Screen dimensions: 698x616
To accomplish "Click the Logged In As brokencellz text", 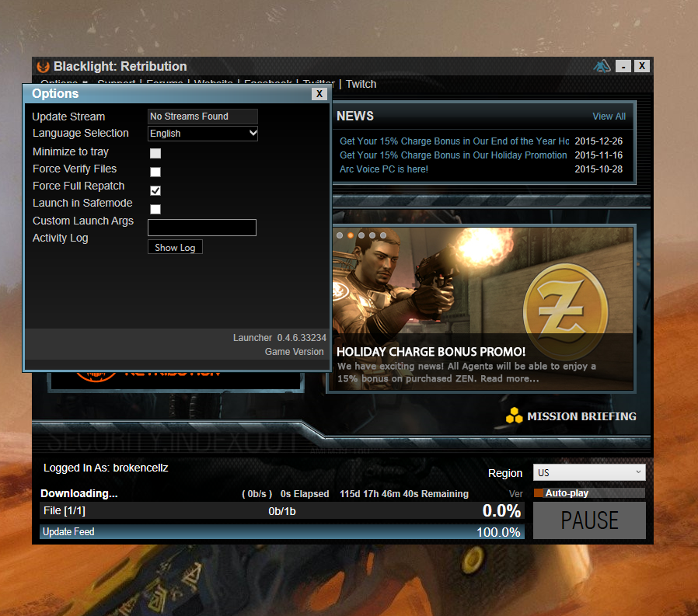I will point(106,468).
